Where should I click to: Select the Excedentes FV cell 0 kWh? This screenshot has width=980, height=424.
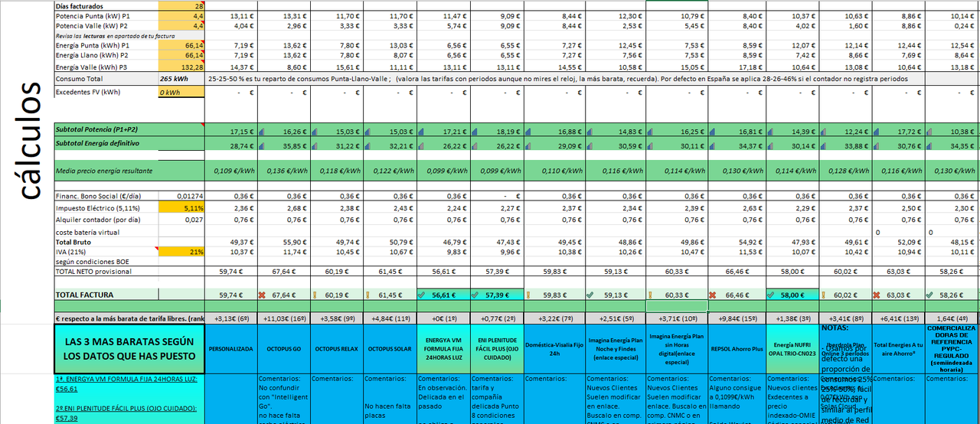[181, 92]
